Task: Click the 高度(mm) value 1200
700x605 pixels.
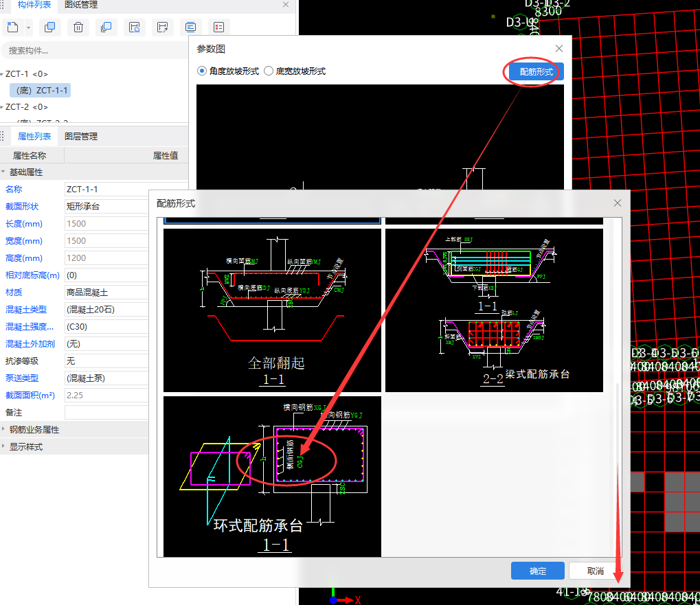Action: click(106, 258)
